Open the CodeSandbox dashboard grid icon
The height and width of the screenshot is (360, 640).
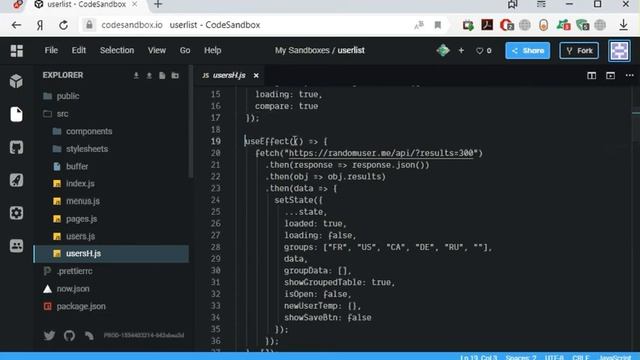tap(17, 51)
